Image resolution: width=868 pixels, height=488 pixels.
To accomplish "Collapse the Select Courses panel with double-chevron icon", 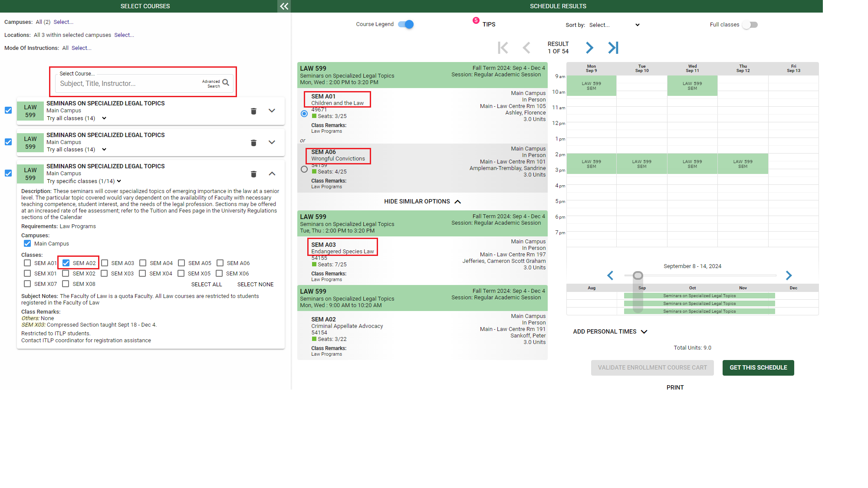I will pyautogui.click(x=284, y=6).
